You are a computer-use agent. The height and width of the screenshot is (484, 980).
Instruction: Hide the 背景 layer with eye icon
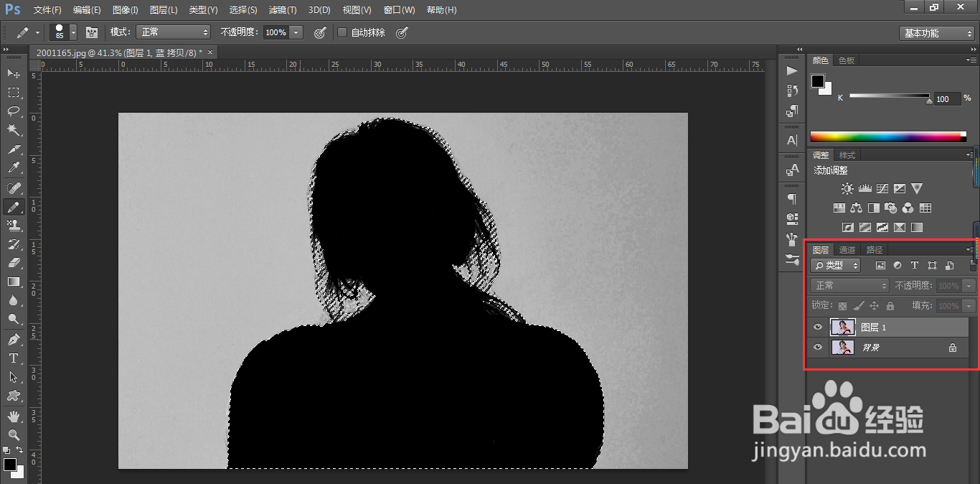818,348
